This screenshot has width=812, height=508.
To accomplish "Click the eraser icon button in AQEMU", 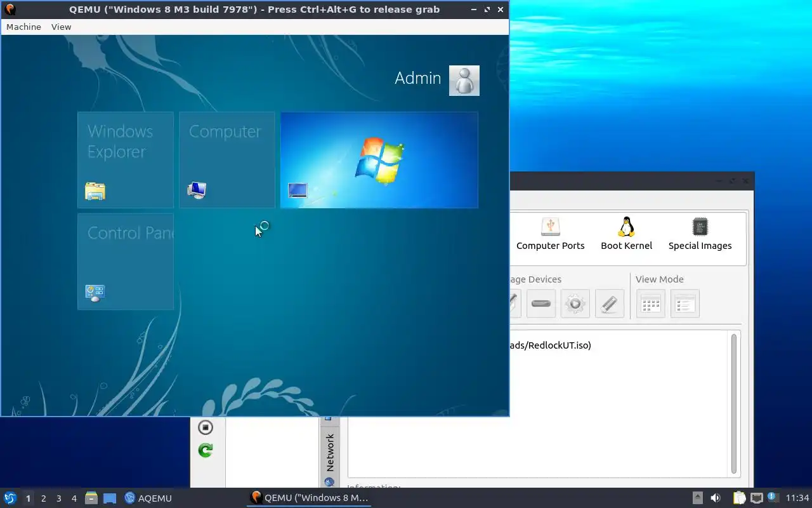I will tap(610, 304).
